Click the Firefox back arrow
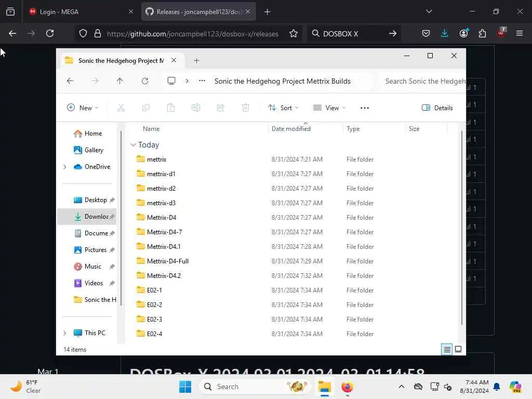Screen dimensions: 532x399 coord(12,33)
